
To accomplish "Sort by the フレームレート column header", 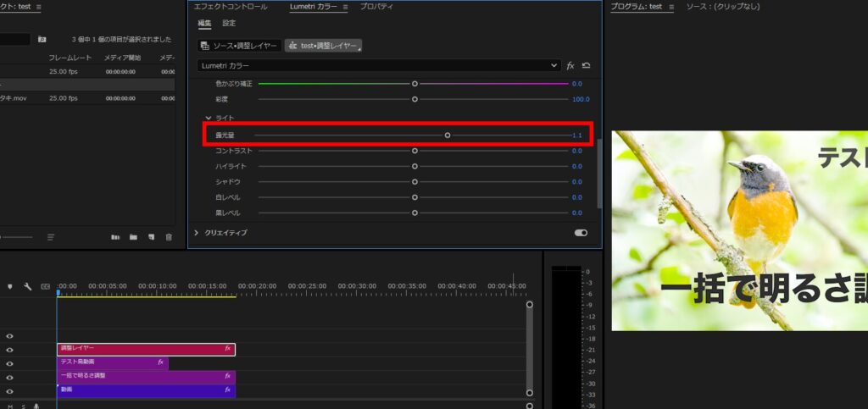I will tap(70, 58).
